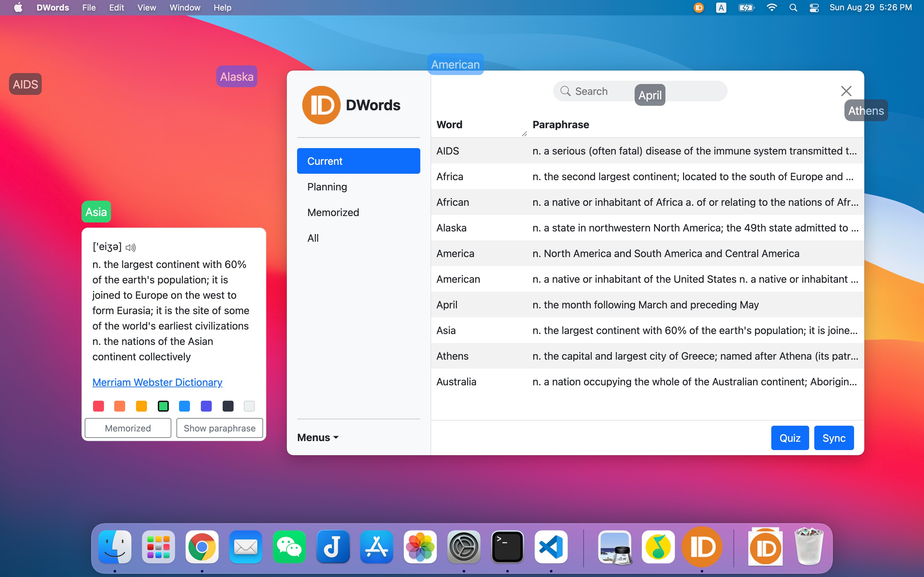
Task: Open Terminal from the dock
Action: [x=507, y=547]
